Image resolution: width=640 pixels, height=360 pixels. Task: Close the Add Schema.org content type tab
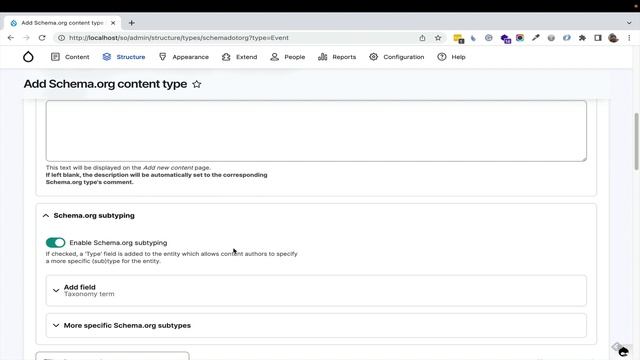[x=113, y=23]
